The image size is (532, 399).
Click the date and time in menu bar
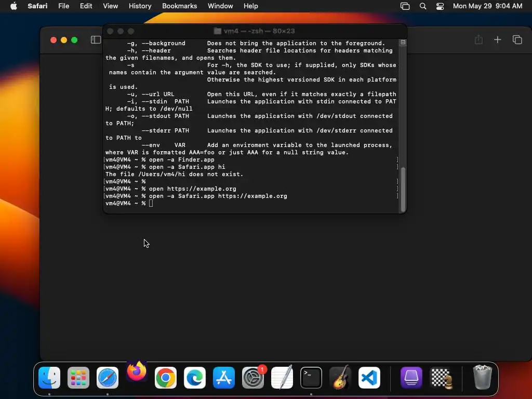coord(487,6)
